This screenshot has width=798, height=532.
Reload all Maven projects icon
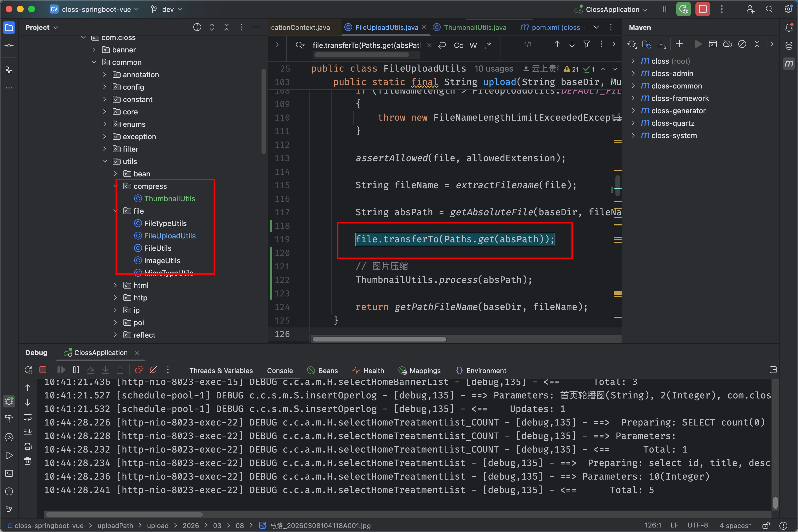(631, 45)
